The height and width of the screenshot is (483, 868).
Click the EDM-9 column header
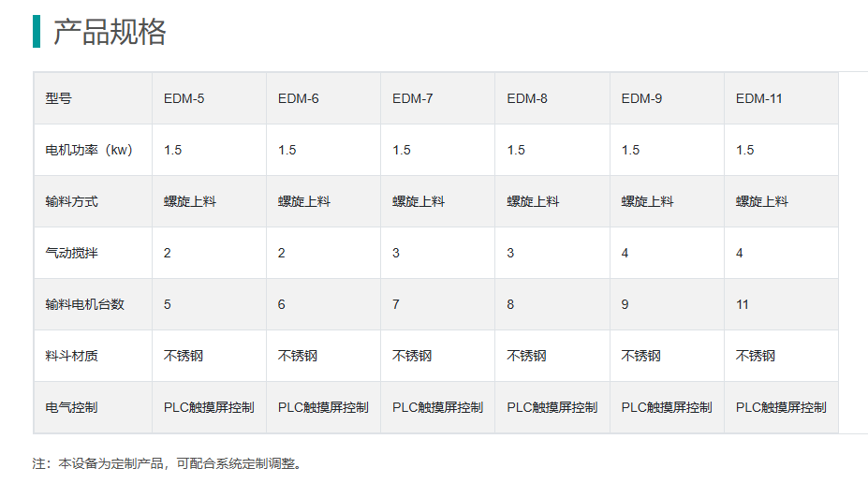(x=641, y=98)
